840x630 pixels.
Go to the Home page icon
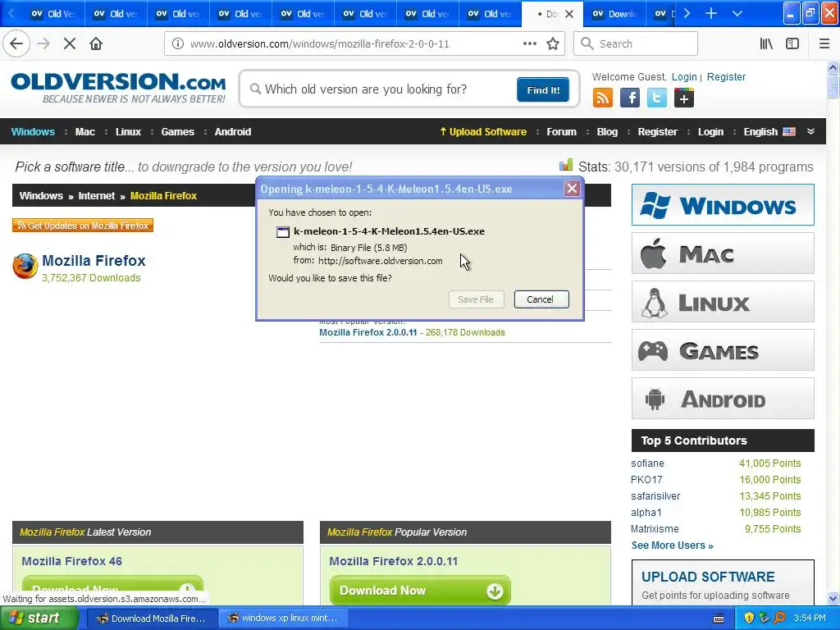(x=96, y=44)
